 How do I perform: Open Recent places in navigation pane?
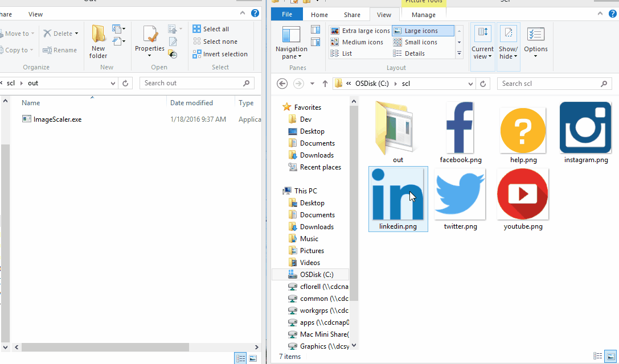(315, 167)
